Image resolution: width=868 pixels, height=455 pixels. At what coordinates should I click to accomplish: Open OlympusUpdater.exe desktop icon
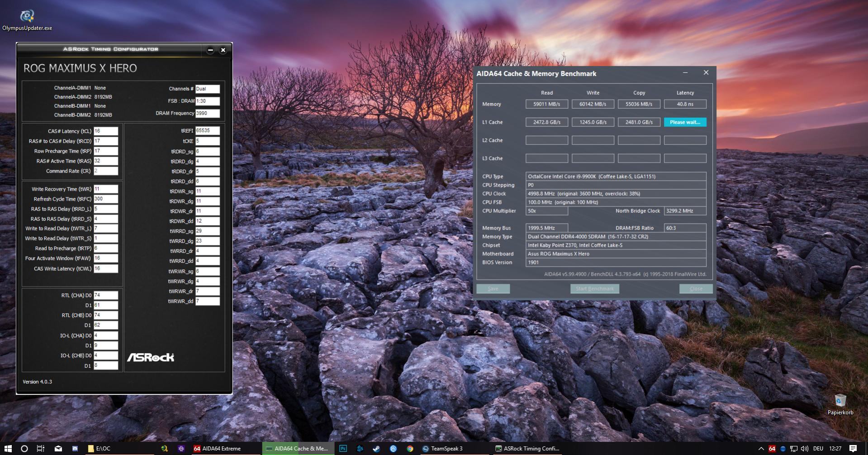27,20
